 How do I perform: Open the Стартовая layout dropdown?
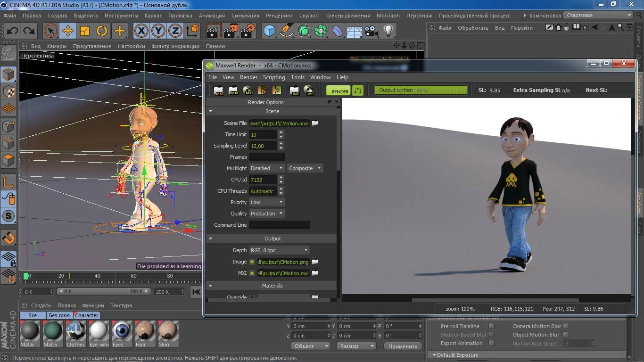tap(599, 15)
